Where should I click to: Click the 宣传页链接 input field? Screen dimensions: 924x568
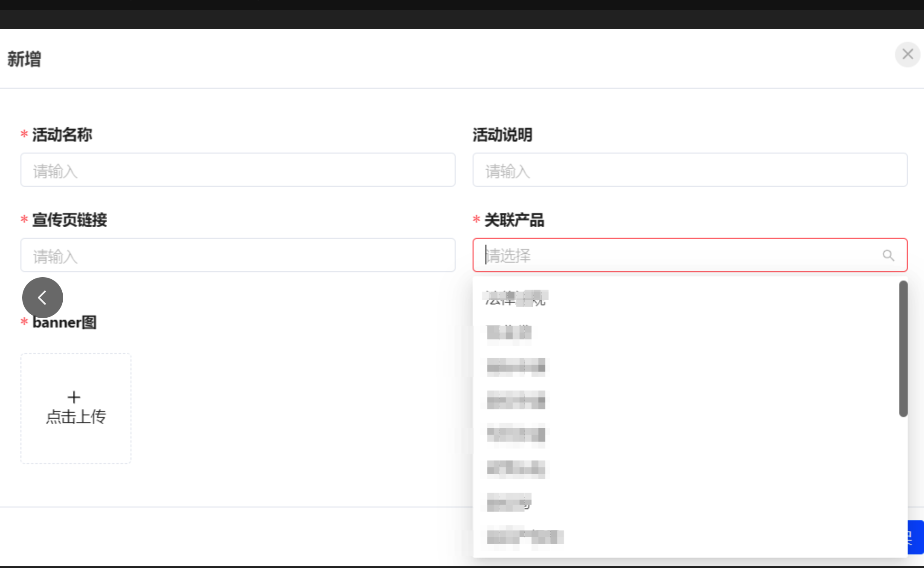[x=238, y=255]
